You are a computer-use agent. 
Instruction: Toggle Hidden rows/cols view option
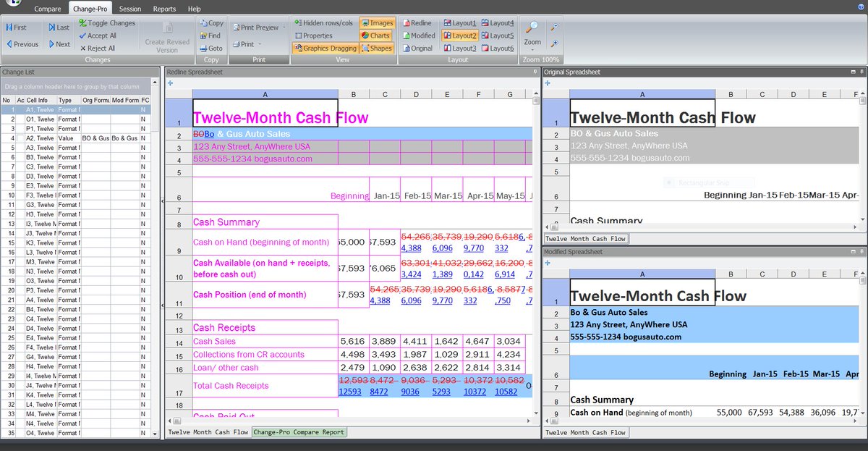coord(323,23)
